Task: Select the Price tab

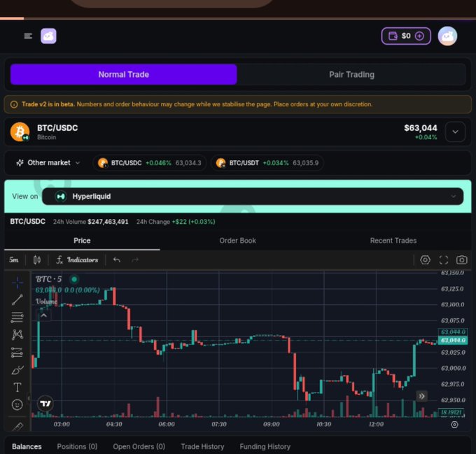Action: click(x=82, y=241)
